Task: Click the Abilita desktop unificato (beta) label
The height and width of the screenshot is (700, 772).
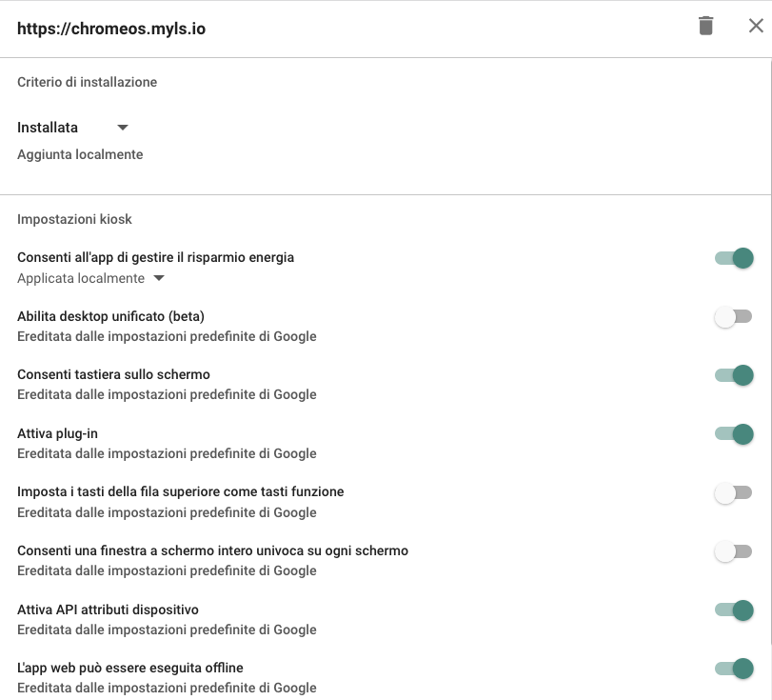Action: click(x=110, y=316)
